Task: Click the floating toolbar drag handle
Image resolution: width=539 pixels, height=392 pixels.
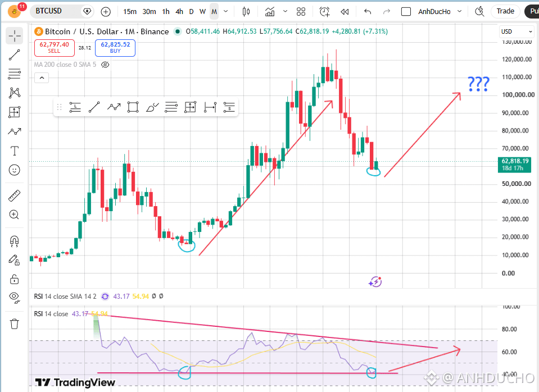Action: click(x=59, y=107)
